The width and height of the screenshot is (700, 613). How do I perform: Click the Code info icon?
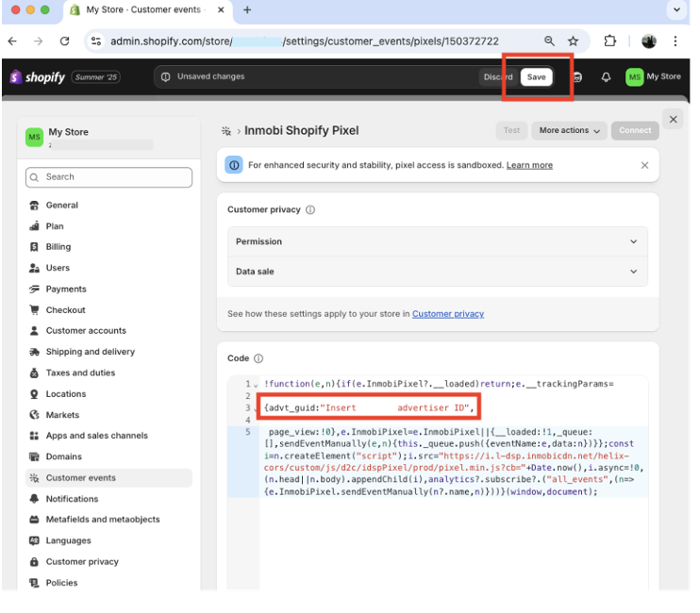point(258,358)
